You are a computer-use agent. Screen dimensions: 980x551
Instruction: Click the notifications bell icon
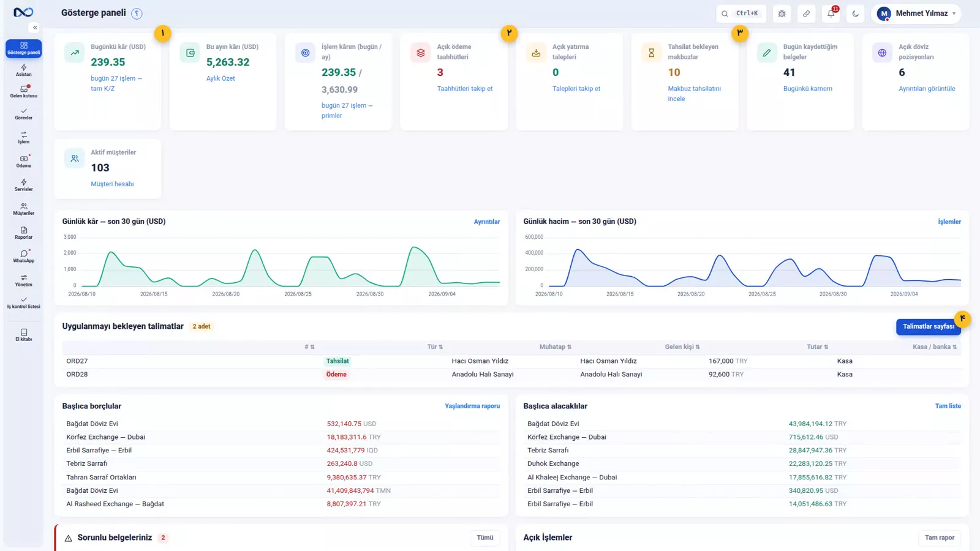click(x=831, y=13)
